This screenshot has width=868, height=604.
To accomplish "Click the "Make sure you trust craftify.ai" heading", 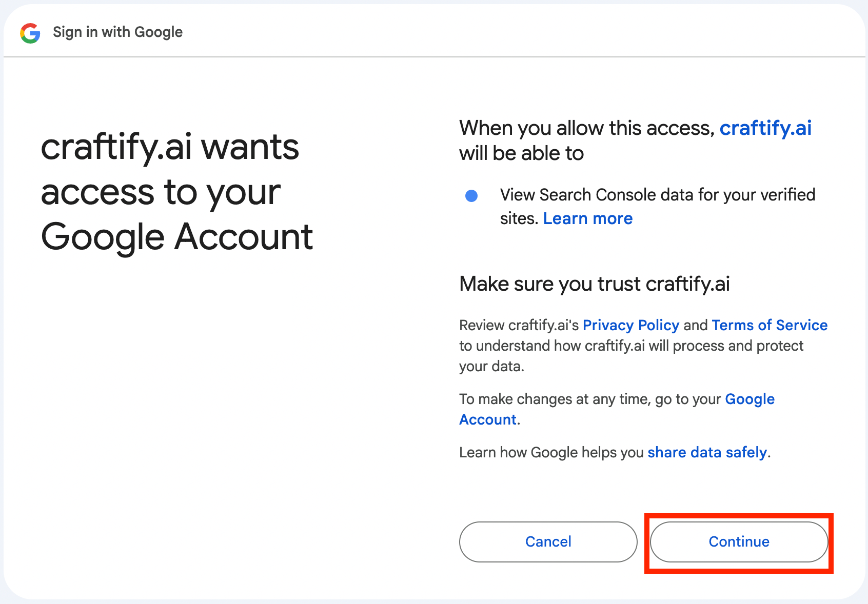I will coord(595,284).
